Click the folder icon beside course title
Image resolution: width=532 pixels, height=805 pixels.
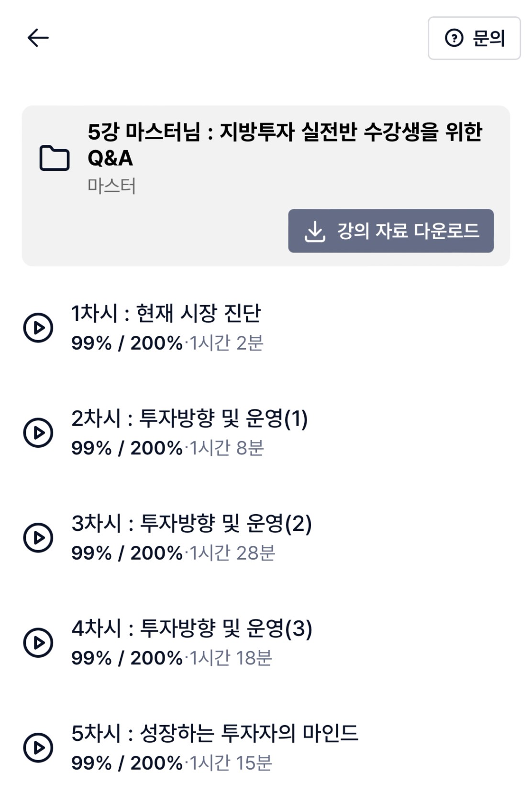[54, 158]
